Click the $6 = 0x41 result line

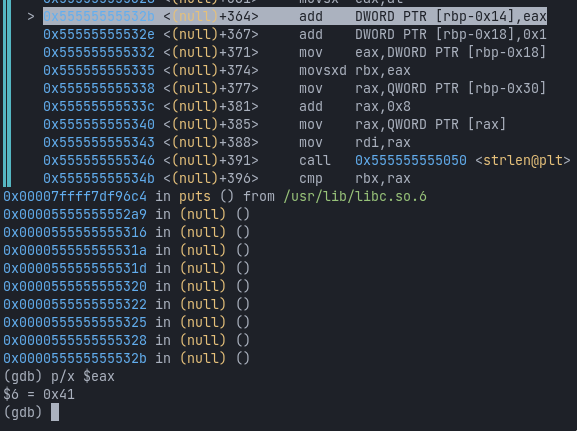[x=39, y=395]
